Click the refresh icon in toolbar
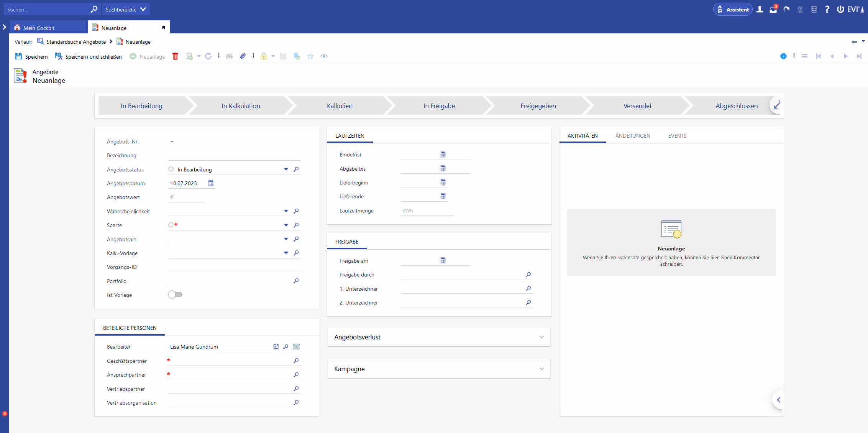This screenshot has width=868, height=433. pos(208,56)
